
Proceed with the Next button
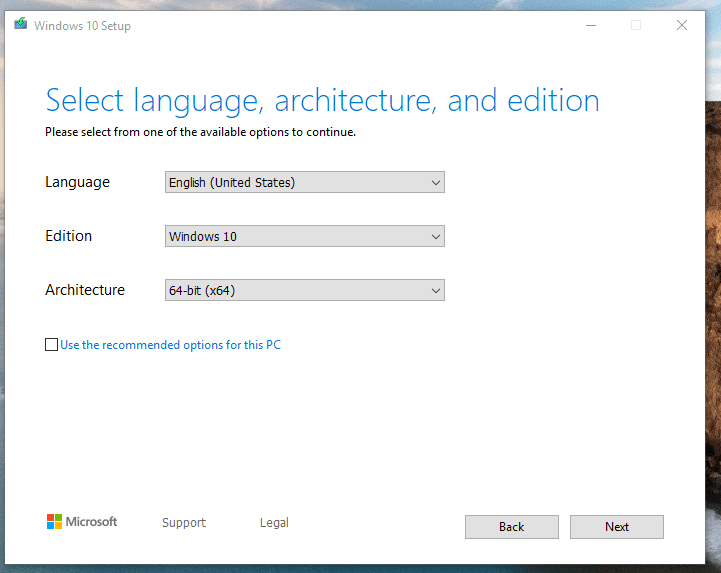coord(616,527)
